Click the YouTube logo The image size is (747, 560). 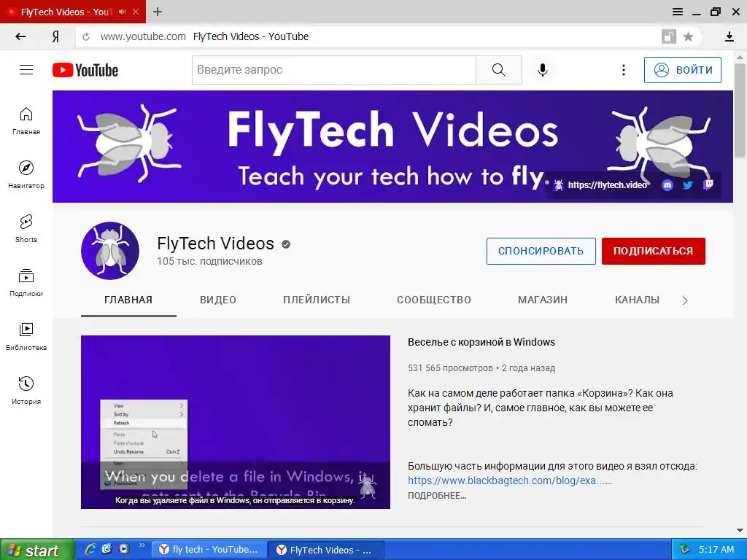pos(85,70)
